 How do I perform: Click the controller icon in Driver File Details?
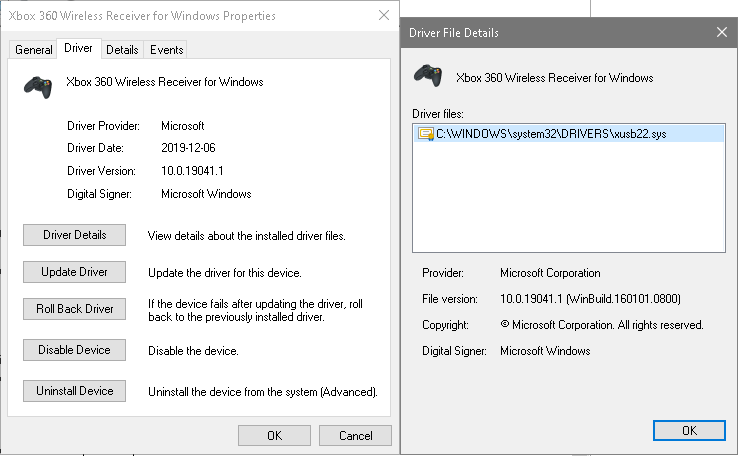428,75
